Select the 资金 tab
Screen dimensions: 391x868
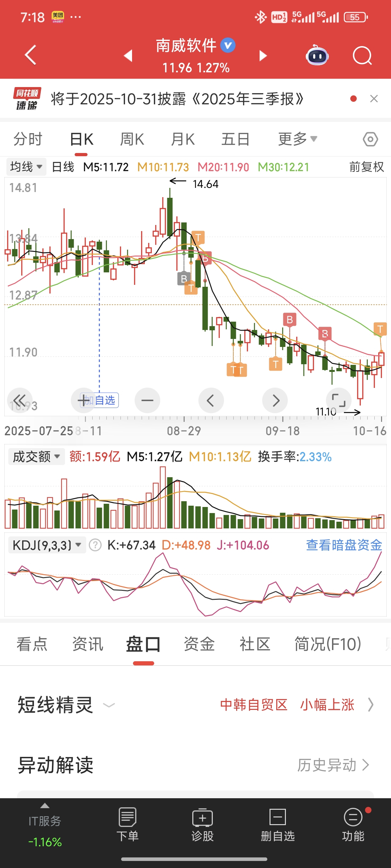(199, 644)
